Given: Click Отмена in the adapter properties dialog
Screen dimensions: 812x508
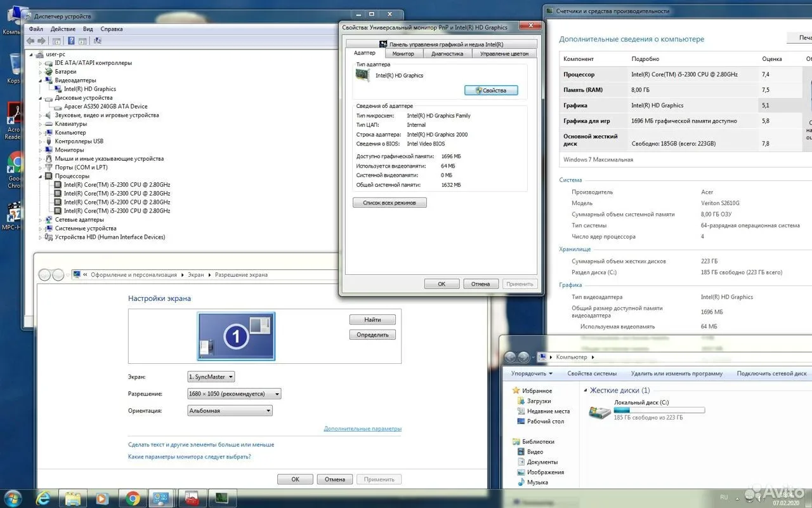Looking at the screenshot, I should (481, 284).
